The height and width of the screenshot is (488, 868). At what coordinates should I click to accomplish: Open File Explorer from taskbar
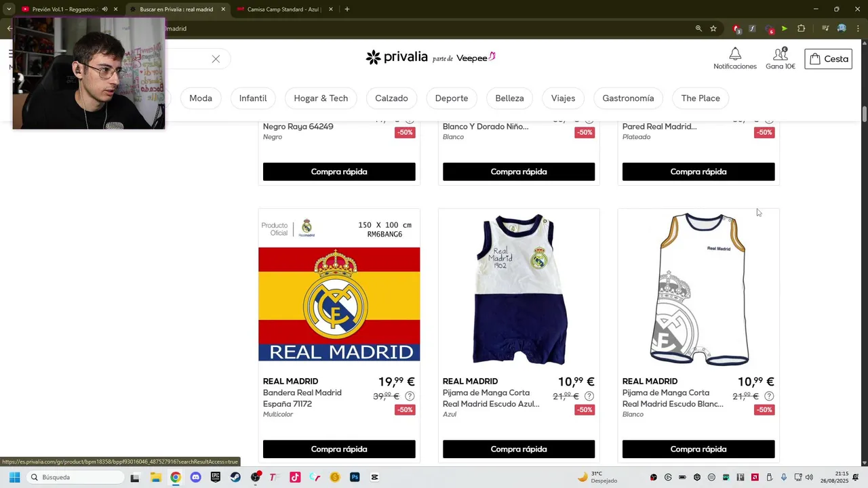coord(155,477)
